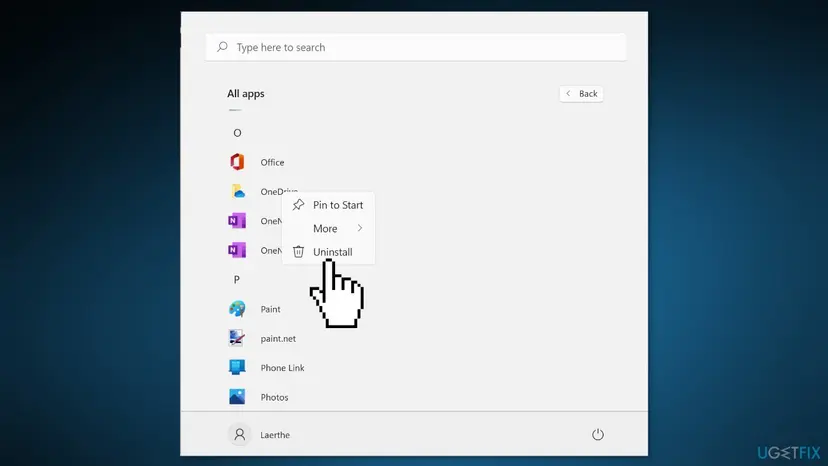828x466 pixels.
Task: Open the Paint palette icon
Action: (237, 309)
